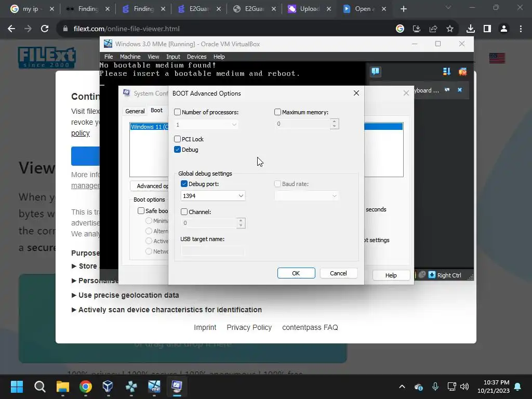Show hidden system tray icons
Image resolution: width=532 pixels, height=399 pixels.
click(x=402, y=387)
